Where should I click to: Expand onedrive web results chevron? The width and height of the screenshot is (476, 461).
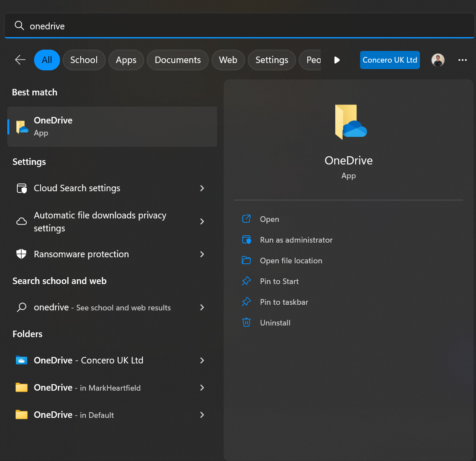pyautogui.click(x=202, y=307)
